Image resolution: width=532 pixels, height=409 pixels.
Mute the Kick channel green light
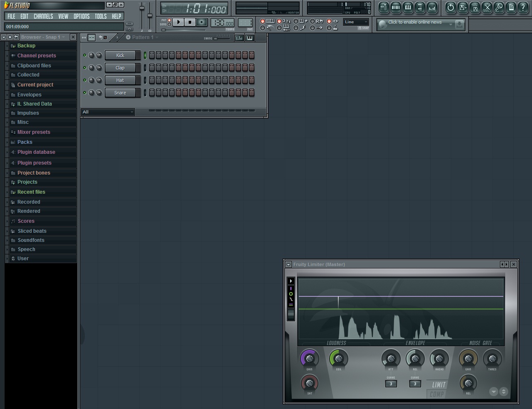click(x=85, y=55)
